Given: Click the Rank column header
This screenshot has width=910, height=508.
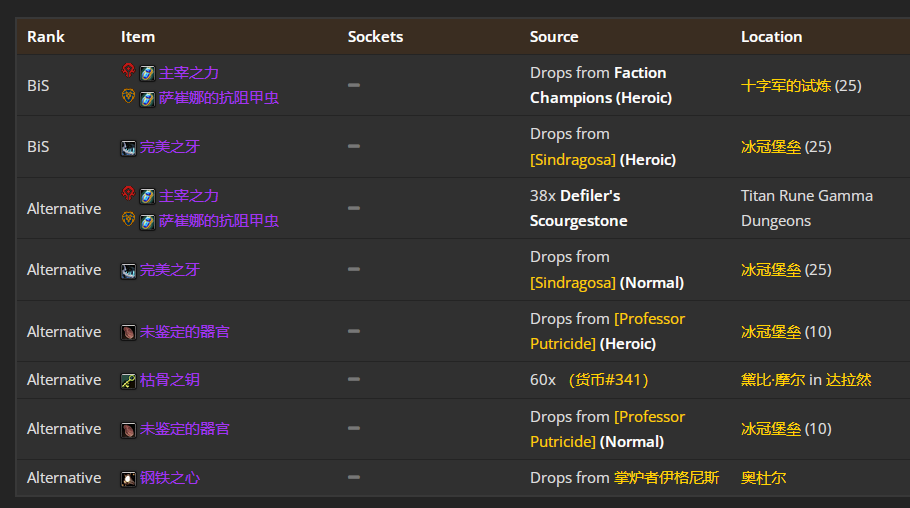Looking at the screenshot, I should click(46, 37).
